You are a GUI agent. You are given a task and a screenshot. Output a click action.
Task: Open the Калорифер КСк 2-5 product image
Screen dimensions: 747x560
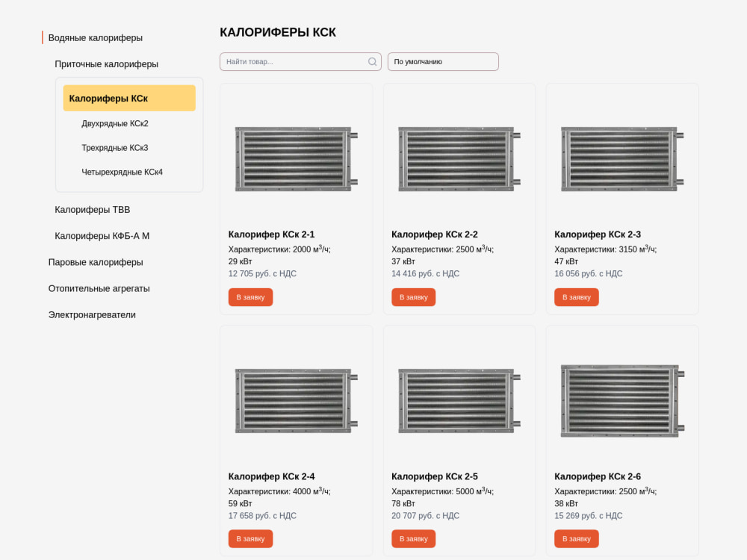(459, 401)
